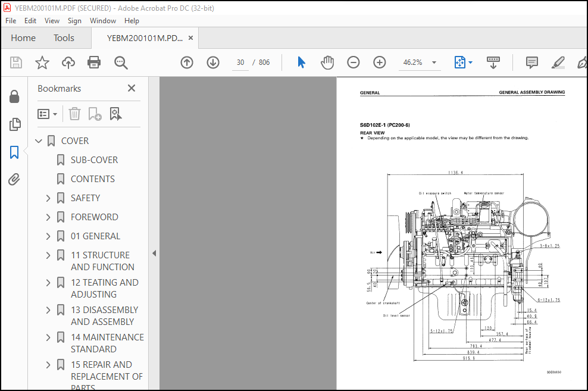Jump to SUB-COVER bookmark
Image resolution: width=588 pixels, height=391 pixels.
[94, 160]
